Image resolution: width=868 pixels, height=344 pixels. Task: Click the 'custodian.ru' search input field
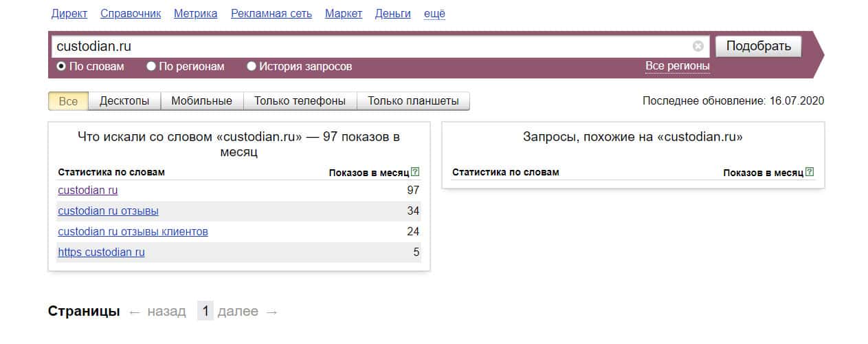point(371,47)
